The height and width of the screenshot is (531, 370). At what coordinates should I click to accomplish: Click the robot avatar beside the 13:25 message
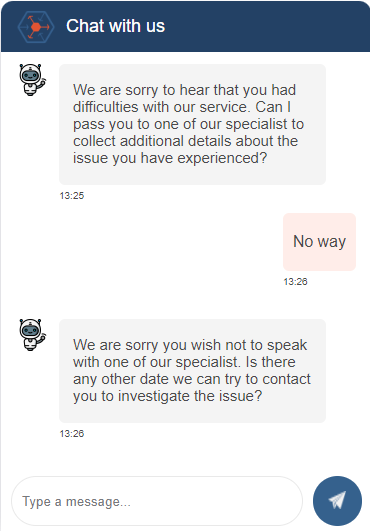tap(32, 80)
